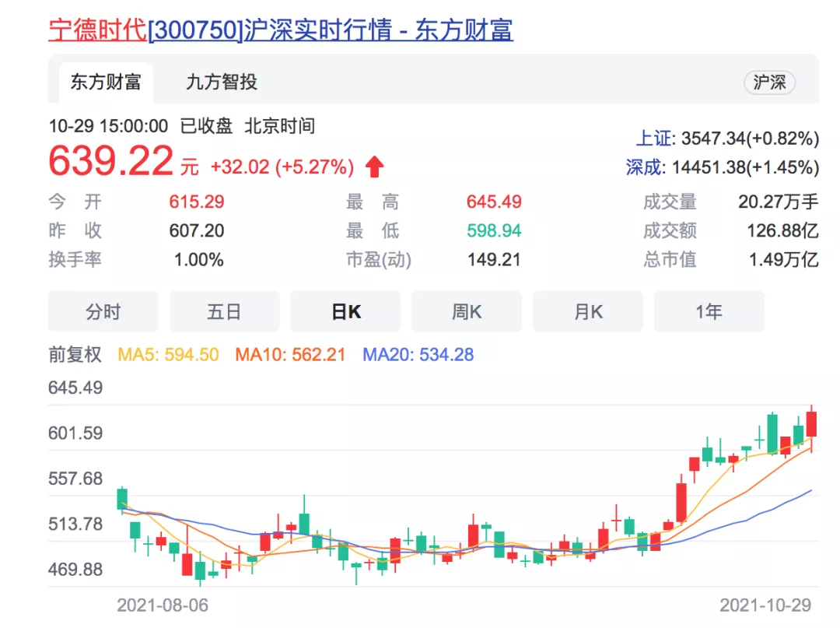This screenshot has height=628, width=840.
Task: Click the 沪深 market pill button
Action: pyautogui.click(x=769, y=82)
